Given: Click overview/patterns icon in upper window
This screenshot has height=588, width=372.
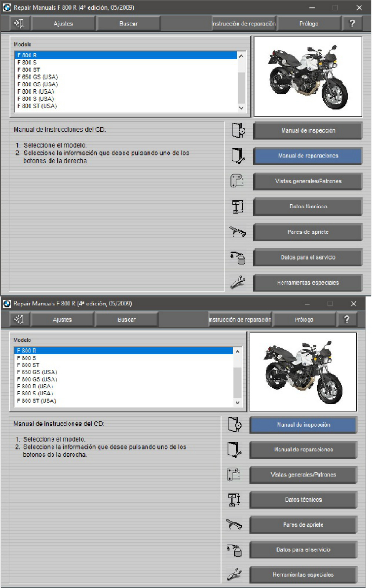Looking at the screenshot, I should pos(238,181).
